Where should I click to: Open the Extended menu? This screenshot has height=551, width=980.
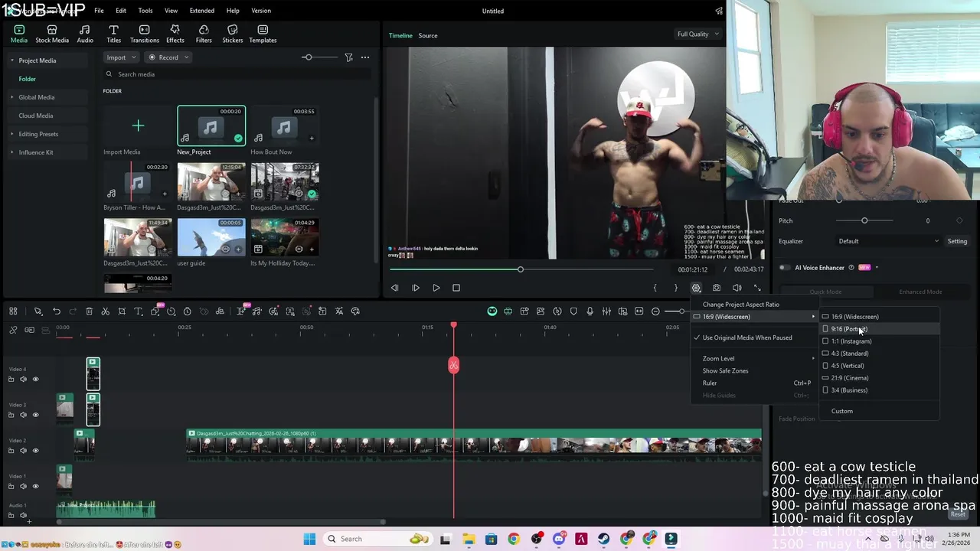pos(202,11)
